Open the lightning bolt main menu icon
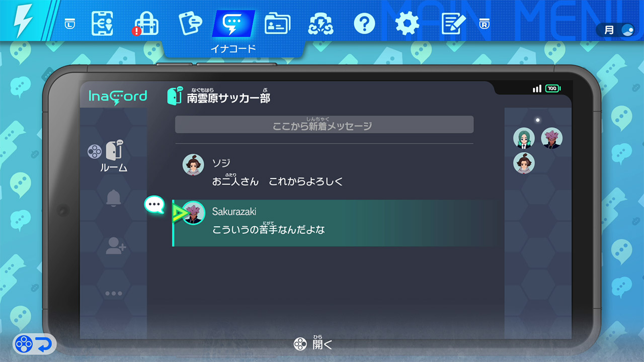 pos(23,21)
